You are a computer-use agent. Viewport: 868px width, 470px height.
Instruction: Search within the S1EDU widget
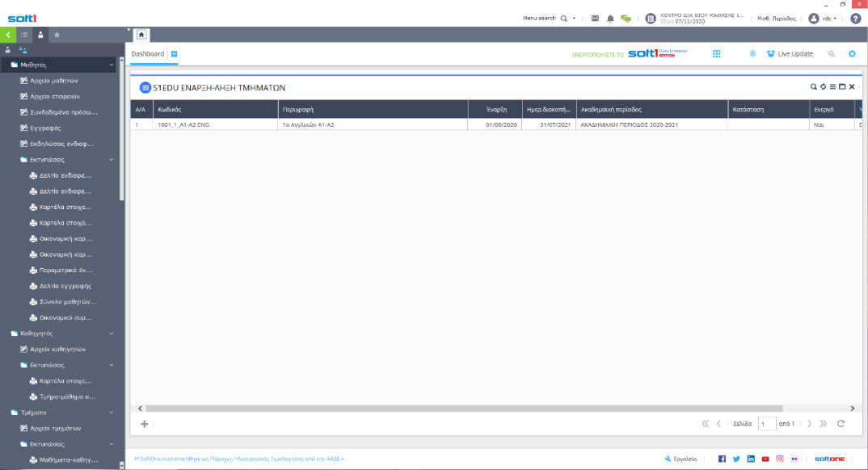pos(813,86)
